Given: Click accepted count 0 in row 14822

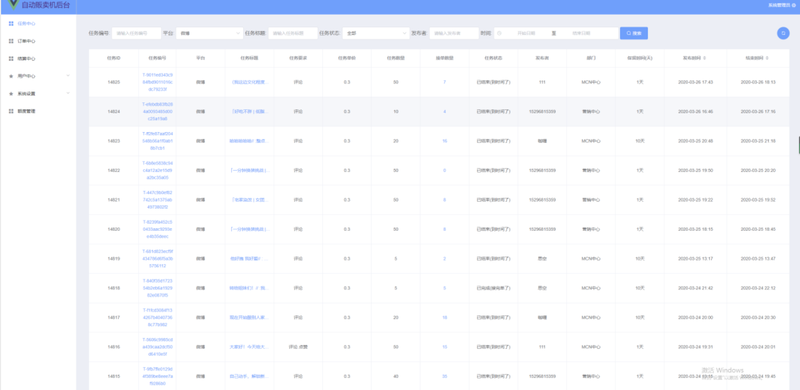Looking at the screenshot, I should click(444, 170).
